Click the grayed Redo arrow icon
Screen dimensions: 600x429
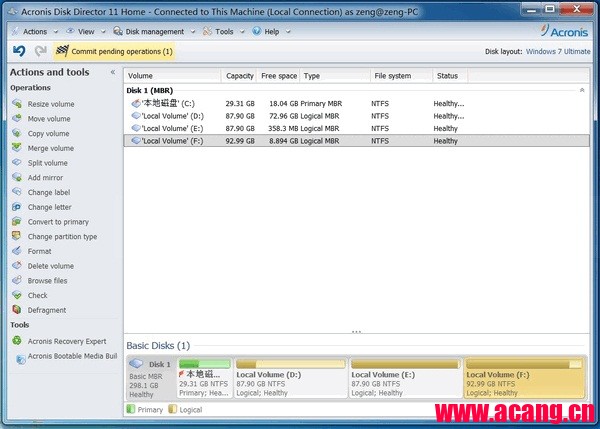point(40,51)
